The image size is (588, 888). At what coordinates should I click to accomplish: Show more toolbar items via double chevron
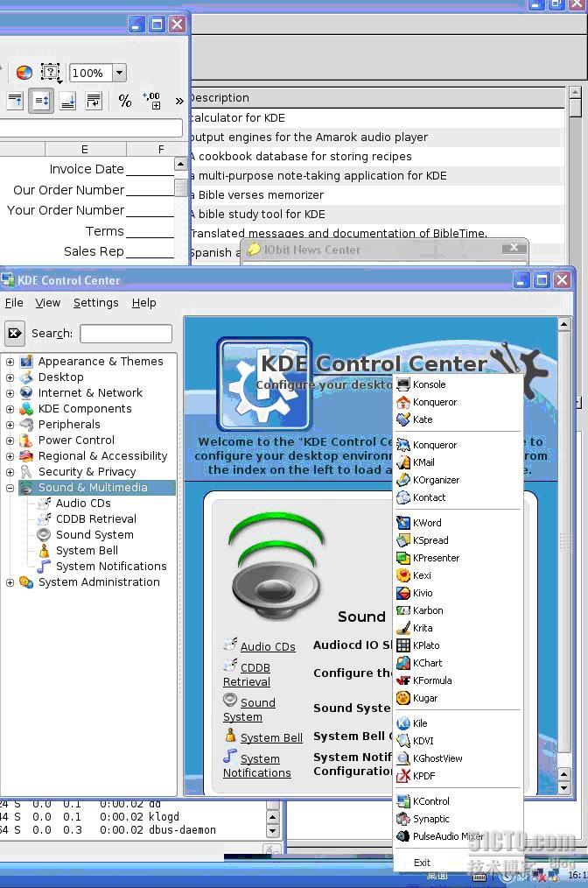tap(179, 102)
